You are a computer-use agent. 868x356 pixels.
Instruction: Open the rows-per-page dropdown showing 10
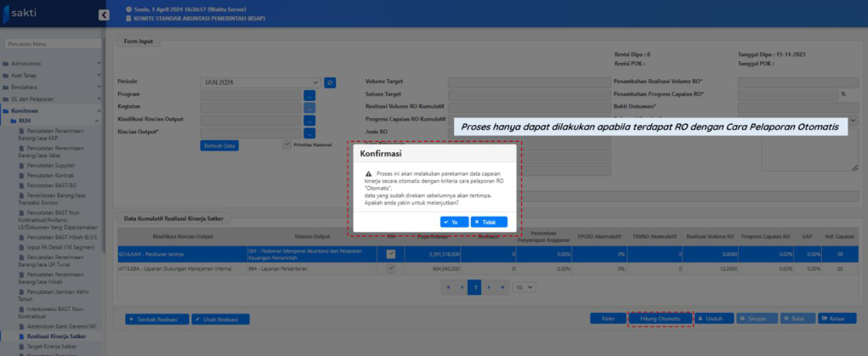click(524, 287)
